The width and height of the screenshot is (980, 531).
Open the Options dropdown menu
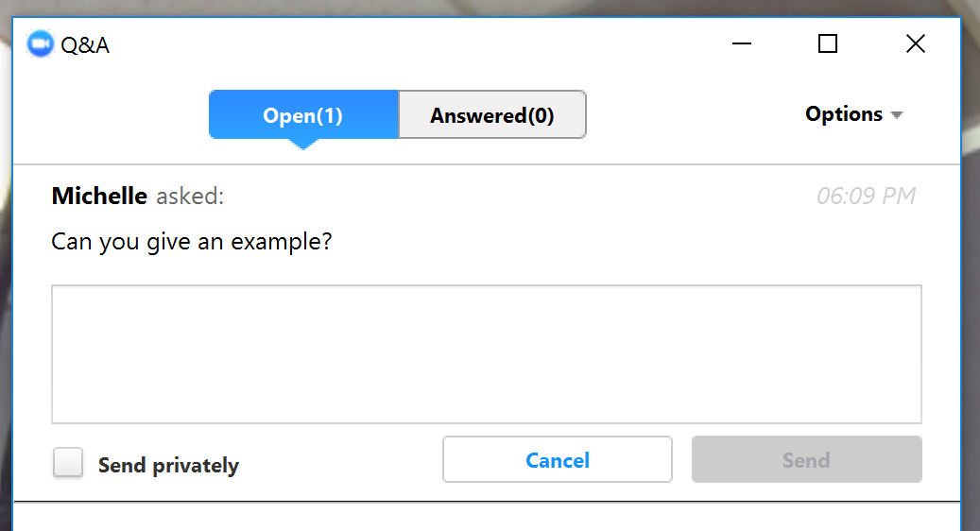(x=844, y=114)
